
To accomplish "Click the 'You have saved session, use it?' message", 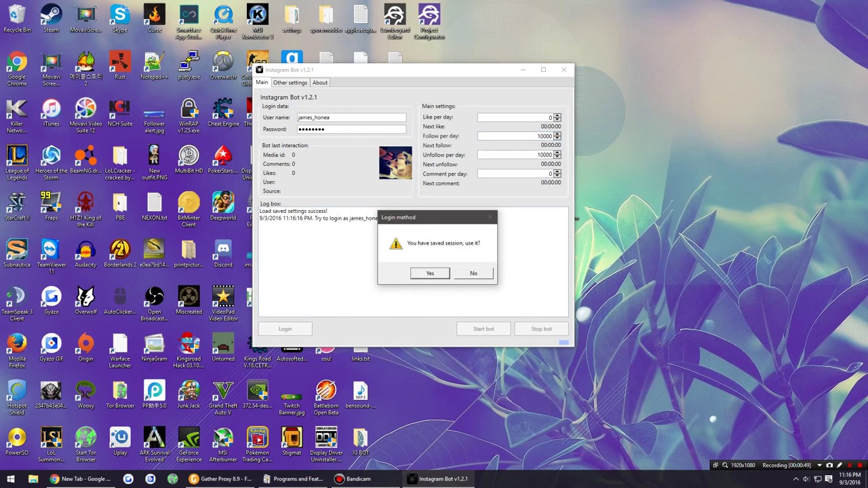I will pos(443,243).
